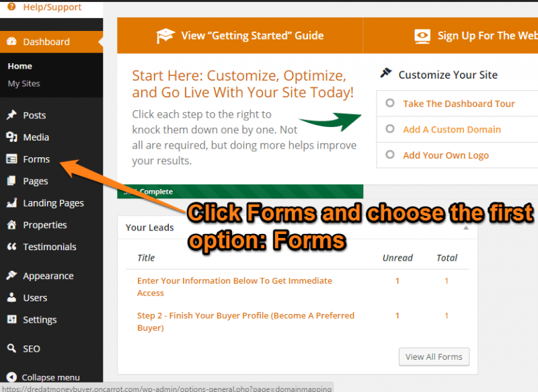The width and height of the screenshot is (538, 392).
Task: Open the Dashboard menu item
Action: point(52,42)
